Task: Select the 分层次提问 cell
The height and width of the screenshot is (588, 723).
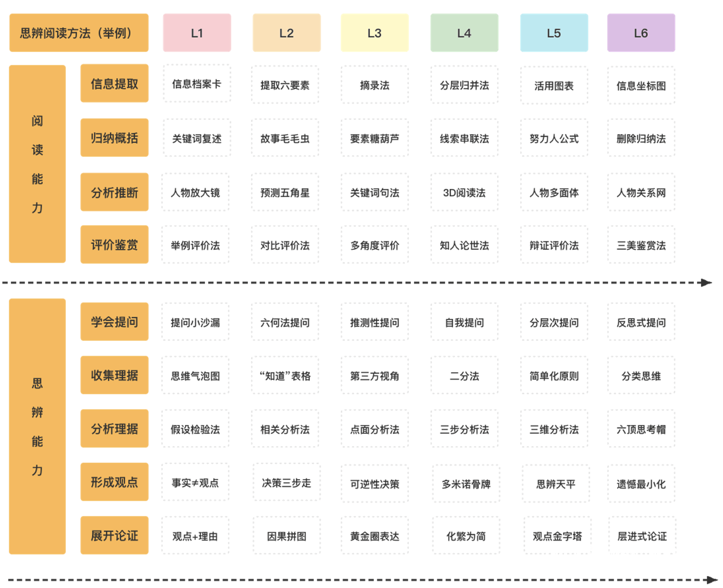Action: (x=554, y=322)
